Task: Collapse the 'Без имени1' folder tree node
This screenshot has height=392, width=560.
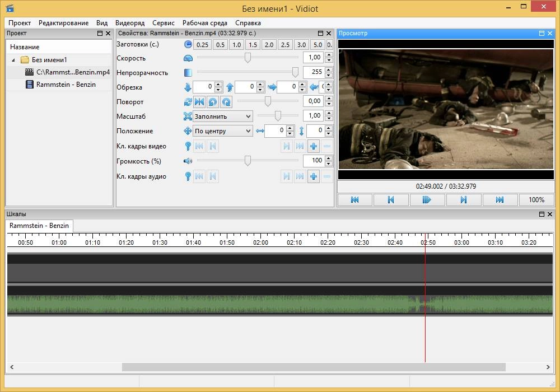Action: click(13, 60)
